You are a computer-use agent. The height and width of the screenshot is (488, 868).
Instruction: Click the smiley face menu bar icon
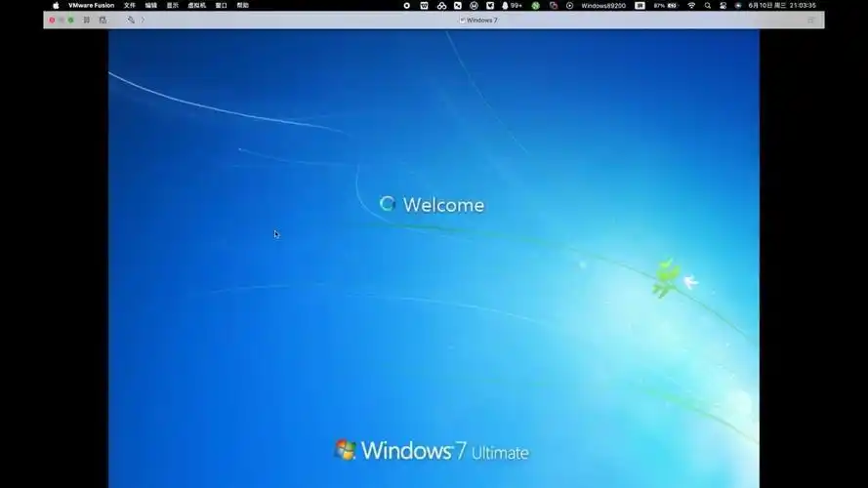474,6
